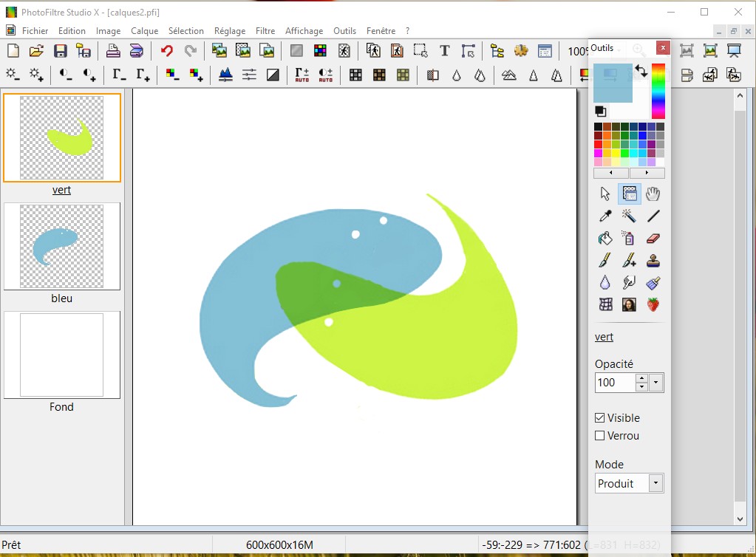This screenshot has width=756, height=557.
Task: Select the arrow Selection tool
Action: click(605, 194)
